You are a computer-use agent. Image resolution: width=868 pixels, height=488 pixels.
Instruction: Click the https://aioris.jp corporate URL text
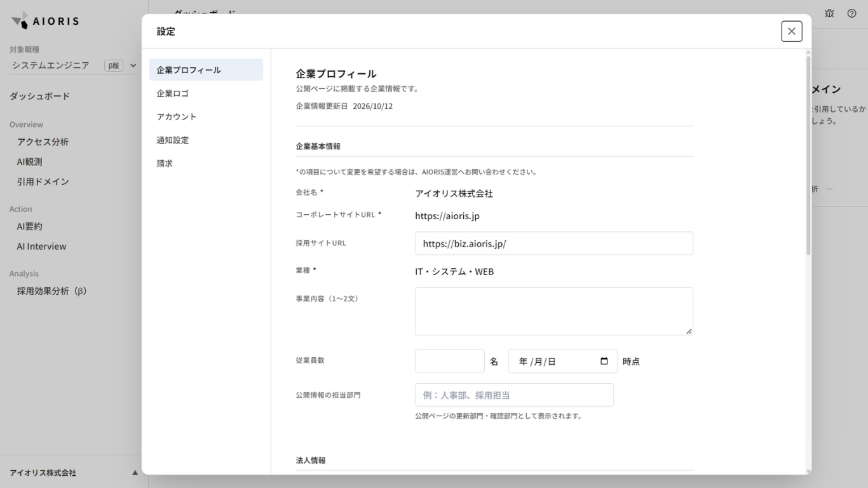click(x=447, y=216)
